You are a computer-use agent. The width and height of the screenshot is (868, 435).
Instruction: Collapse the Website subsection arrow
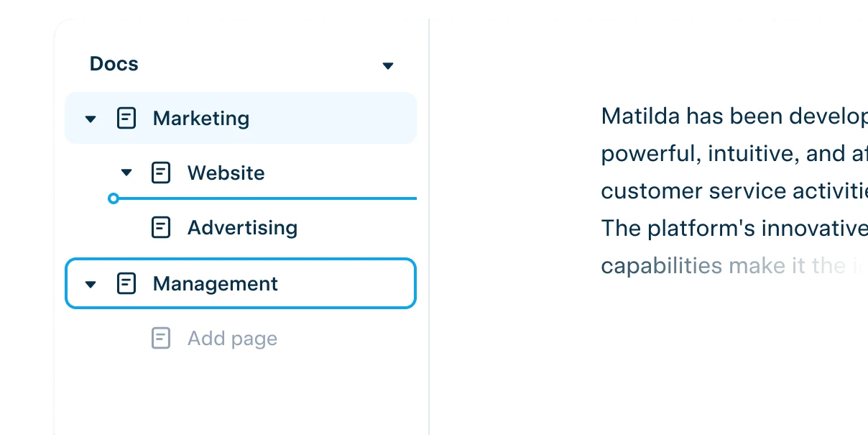[x=126, y=173]
